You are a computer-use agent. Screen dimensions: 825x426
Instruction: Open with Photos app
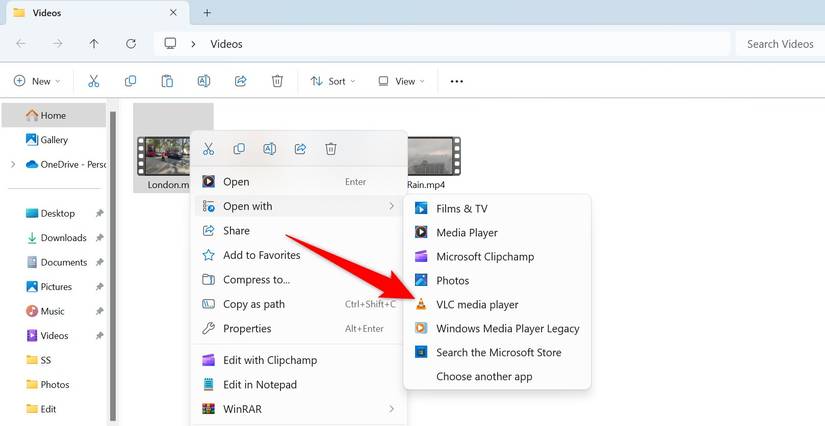(497, 280)
